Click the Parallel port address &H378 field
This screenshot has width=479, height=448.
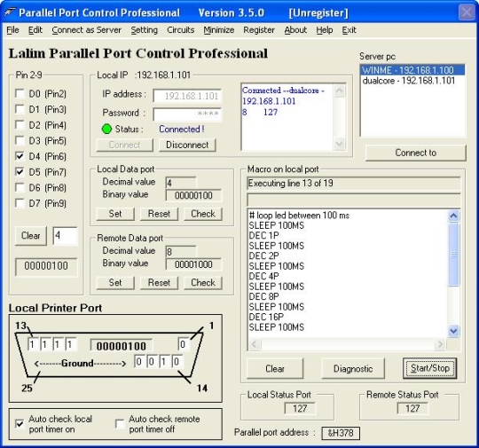[341, 433]
